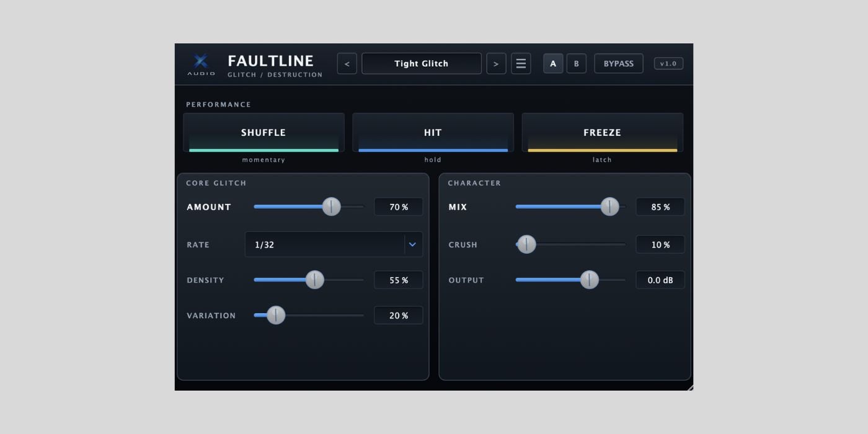Latch the FREEZE performance pad

(602, 133)
